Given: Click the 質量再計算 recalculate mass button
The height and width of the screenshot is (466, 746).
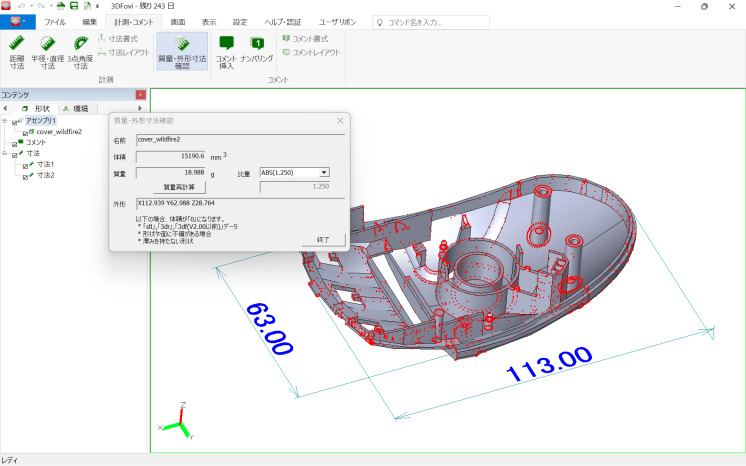Looking at the screenshot, I should click(179, 187).
